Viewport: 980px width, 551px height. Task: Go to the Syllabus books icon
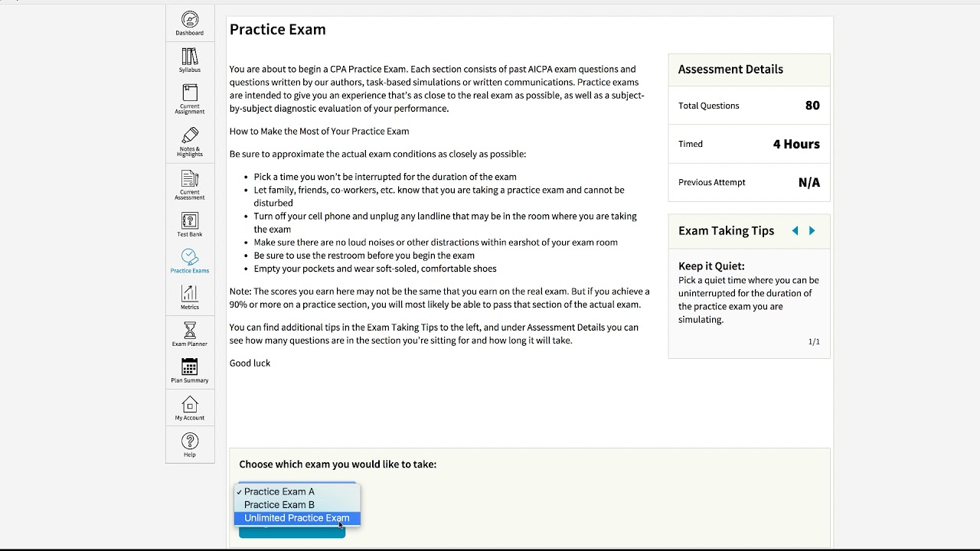[190, 57]
